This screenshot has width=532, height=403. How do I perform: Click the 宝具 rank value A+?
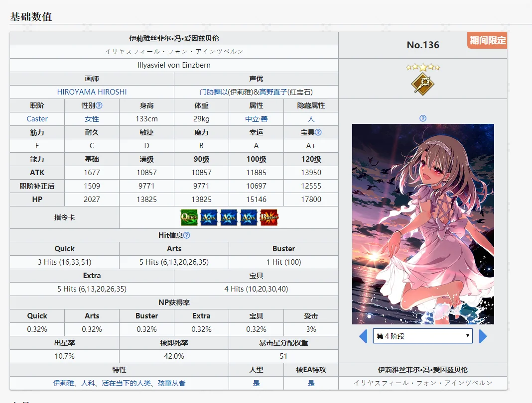point(311,146)
